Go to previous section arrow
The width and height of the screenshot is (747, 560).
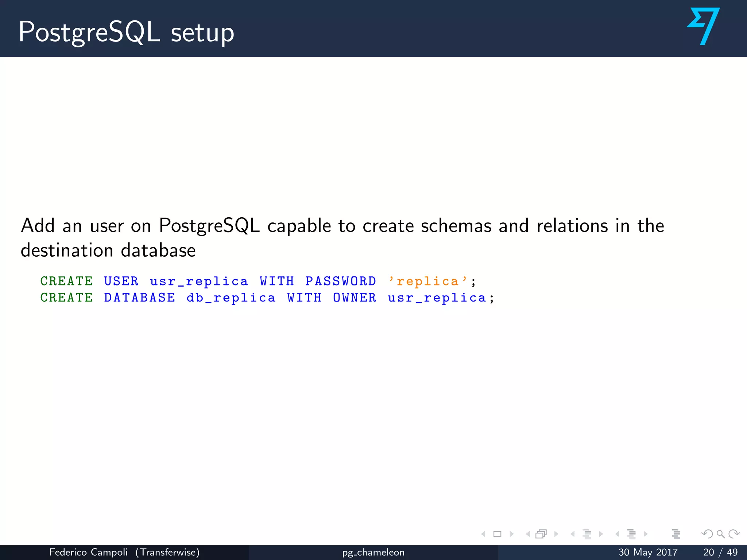point(617,534)
